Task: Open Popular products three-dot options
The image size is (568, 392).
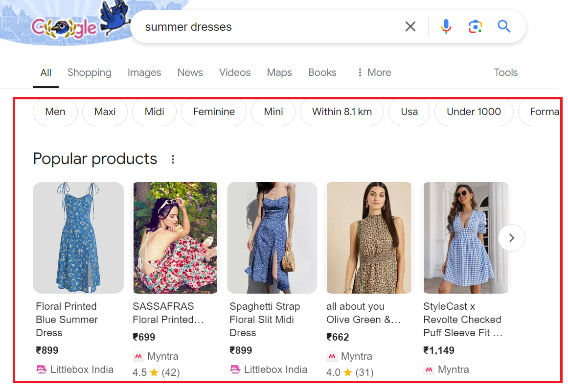Action: 173,159
